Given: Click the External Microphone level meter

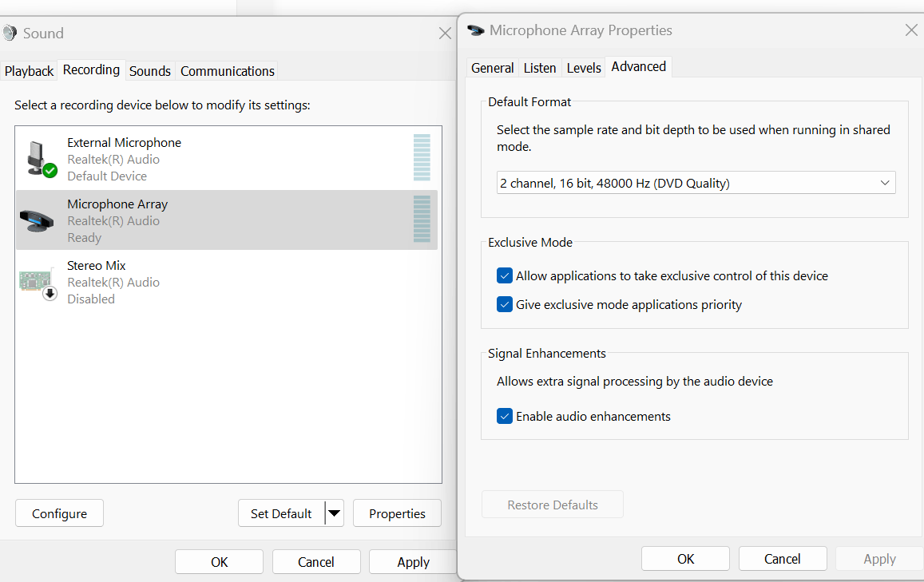Looking at the screenshot, I should click(x=422, y=157).
